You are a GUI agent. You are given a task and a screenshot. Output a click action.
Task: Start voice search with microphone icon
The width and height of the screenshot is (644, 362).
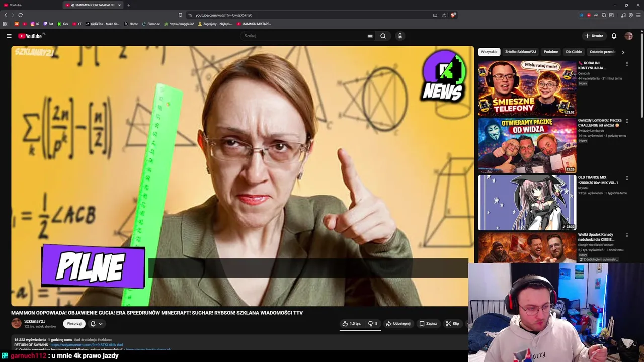pyautogui.click(x=400, y=36)
